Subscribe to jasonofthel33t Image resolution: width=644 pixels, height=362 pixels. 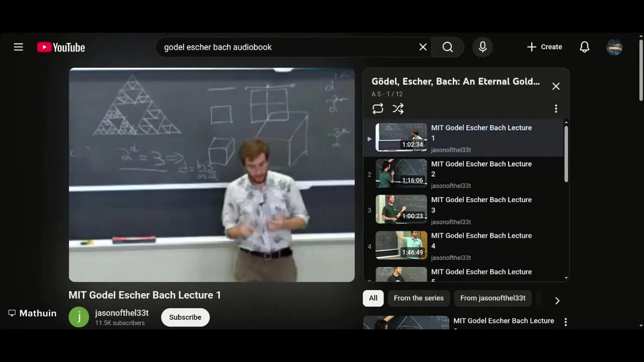pos(185,317)
